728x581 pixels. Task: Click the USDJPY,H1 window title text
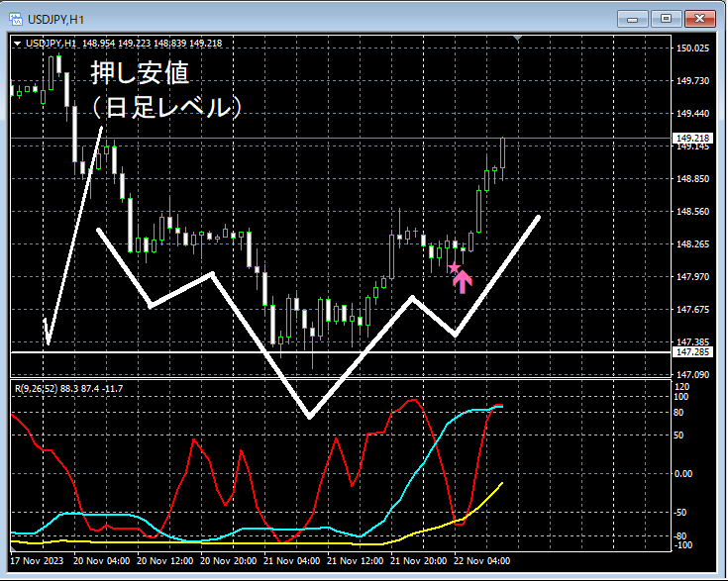point(55,20)
